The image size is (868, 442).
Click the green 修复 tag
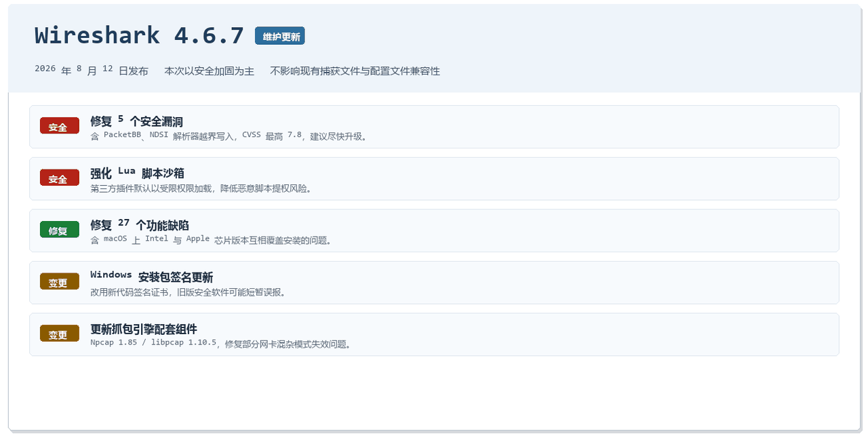(x=60, y=230)
